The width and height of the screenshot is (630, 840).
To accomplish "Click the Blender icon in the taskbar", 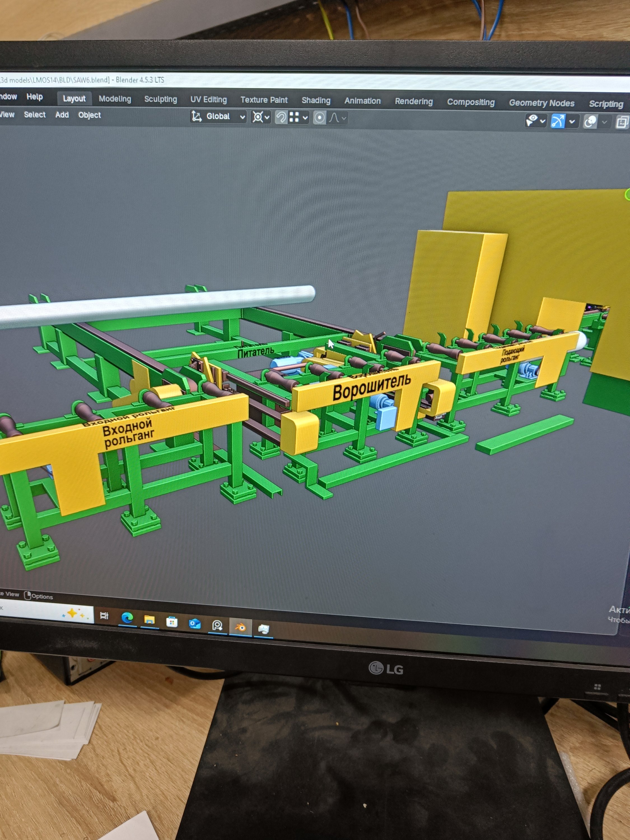I will pos(240,628).
